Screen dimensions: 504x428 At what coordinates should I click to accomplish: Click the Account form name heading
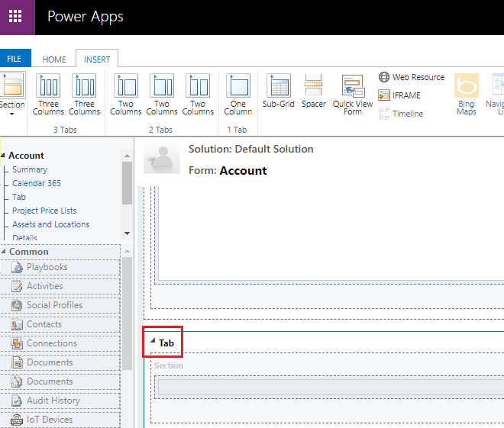pos(243,170)
